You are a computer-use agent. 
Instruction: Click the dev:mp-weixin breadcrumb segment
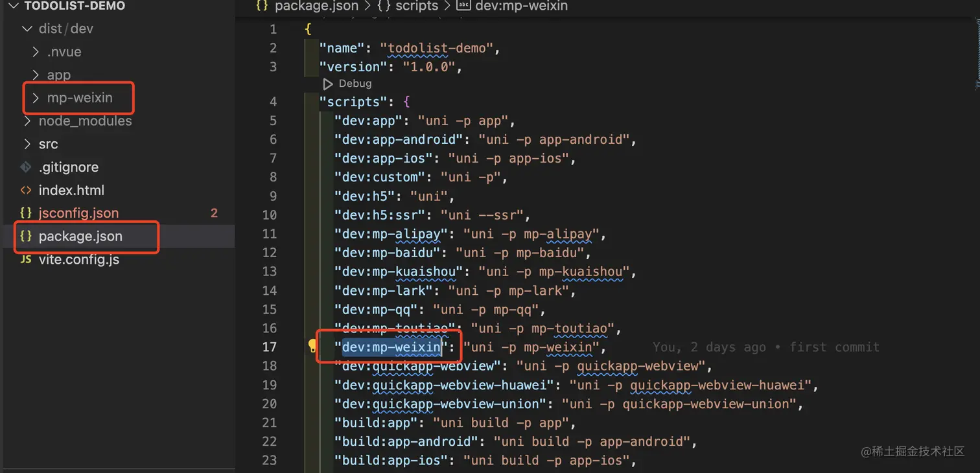click(522, 6)
